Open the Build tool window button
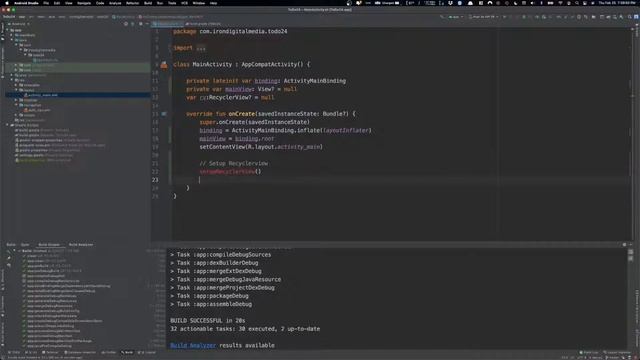Screen dimensions: 640x360 (x=127, y=352)
